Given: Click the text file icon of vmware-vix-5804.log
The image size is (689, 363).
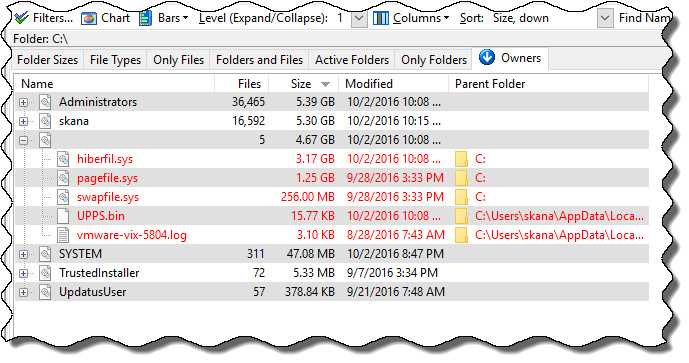Looking at the screenshot, I should coord(63,235).
